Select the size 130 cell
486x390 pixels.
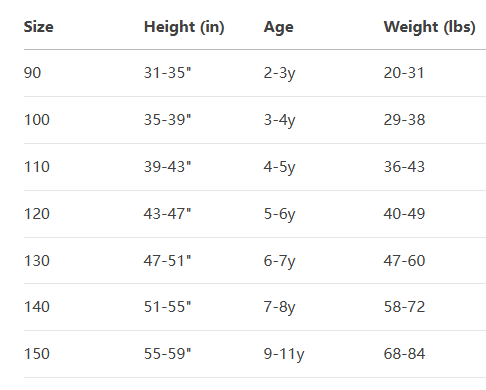37,261
